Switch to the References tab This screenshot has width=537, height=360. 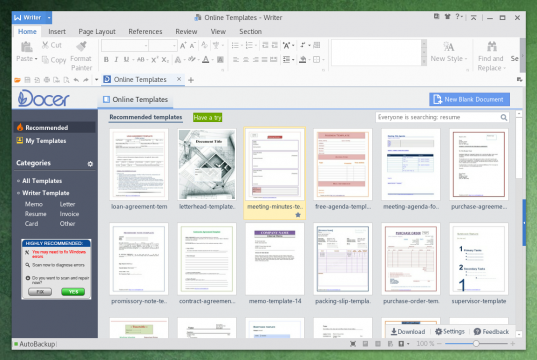pos(145,32)
